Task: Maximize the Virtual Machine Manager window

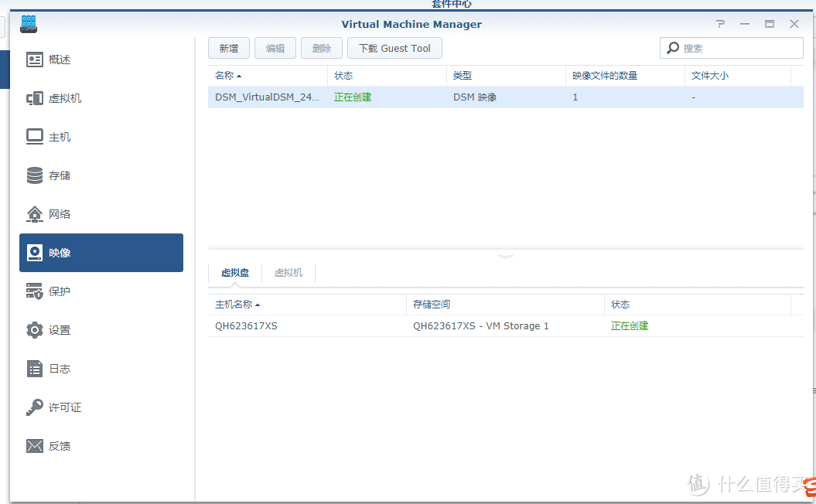Action: coord(769,24)
